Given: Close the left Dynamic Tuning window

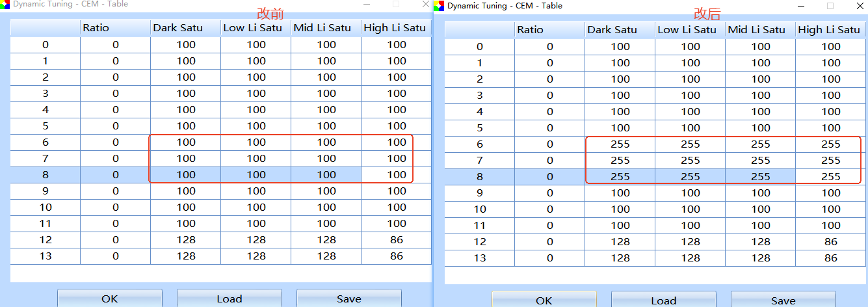Looking at the screenshot, I should click(426, 3).
